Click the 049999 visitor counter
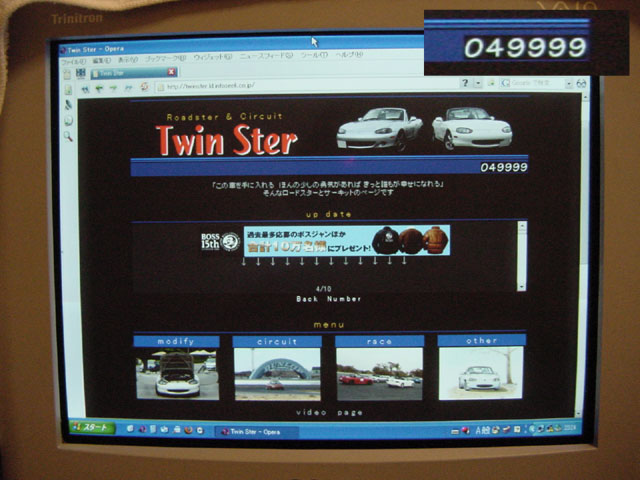640x480 pixels. click(504, 167)
